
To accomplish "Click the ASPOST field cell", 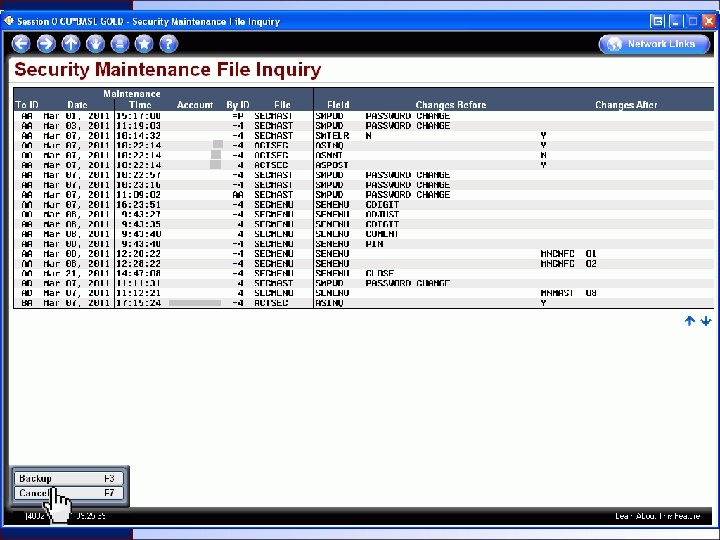I will [x=332, y=165].
